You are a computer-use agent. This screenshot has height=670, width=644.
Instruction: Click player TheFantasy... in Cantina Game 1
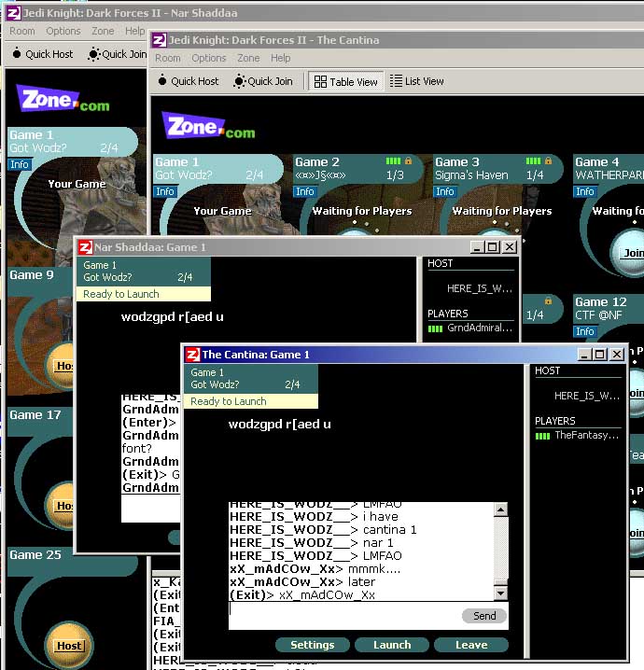(x=586, y=436)
